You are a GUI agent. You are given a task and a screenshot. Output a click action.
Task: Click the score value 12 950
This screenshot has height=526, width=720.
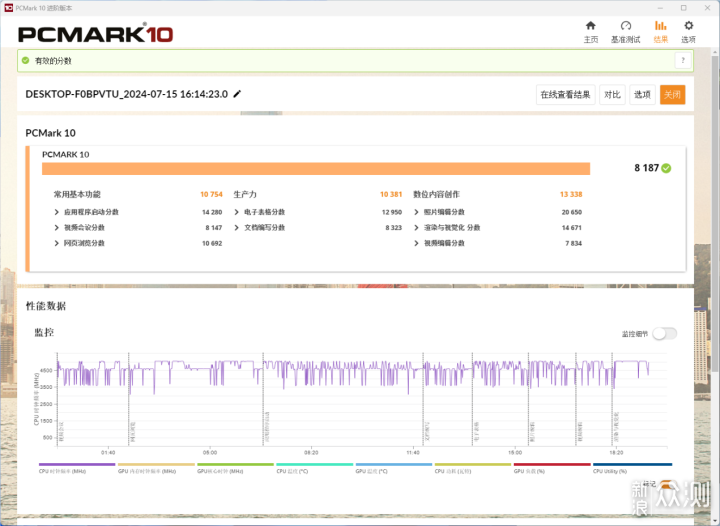(x=392, y=212)
